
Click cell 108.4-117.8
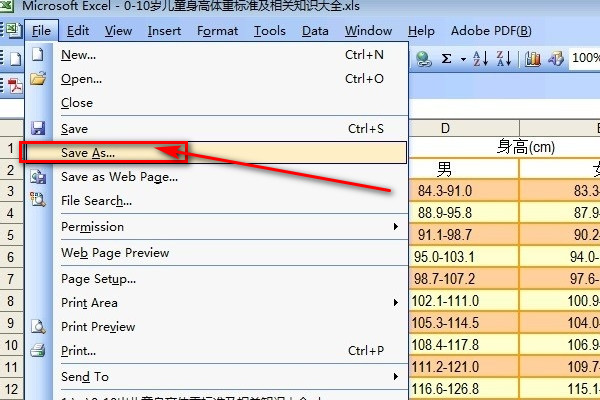pos(464,345)
